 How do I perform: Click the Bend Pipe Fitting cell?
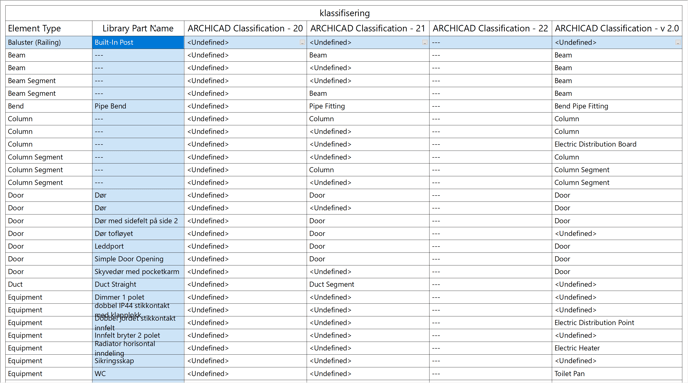pyautogui.click(x=617, y=106)
